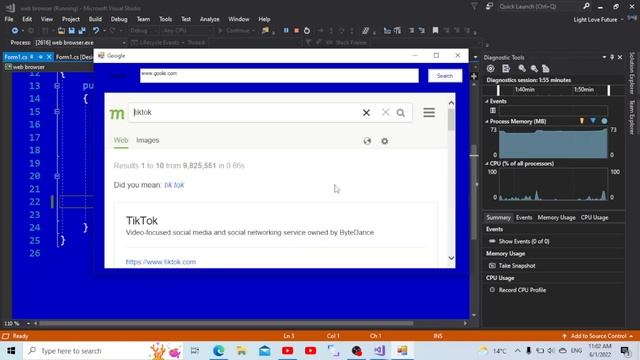The width and height of the screenshot is (640, 360).
Task: Stop debugging with red square icon
Action: 297,31
